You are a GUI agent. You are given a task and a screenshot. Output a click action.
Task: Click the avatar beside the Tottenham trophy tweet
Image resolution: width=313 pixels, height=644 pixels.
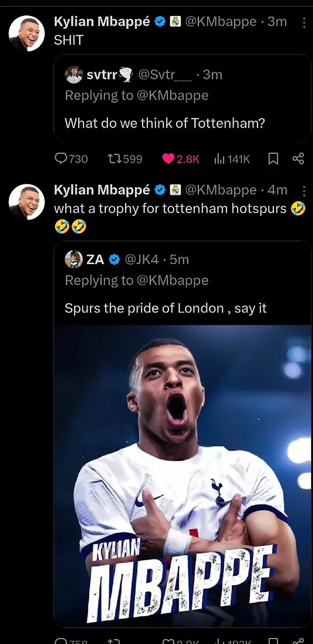coord(27,202)
